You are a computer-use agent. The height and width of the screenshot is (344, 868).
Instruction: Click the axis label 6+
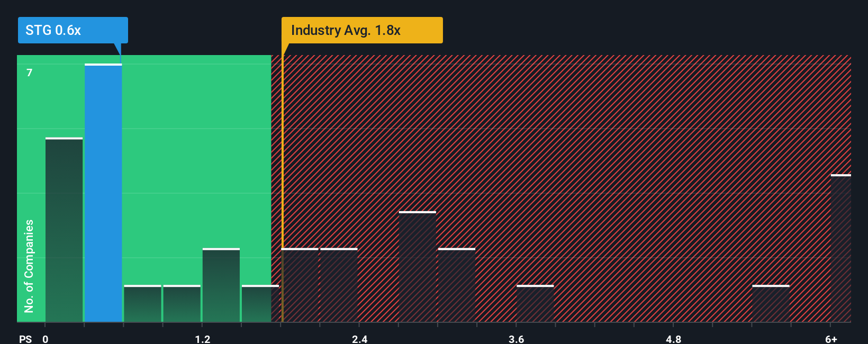point(831,339)
